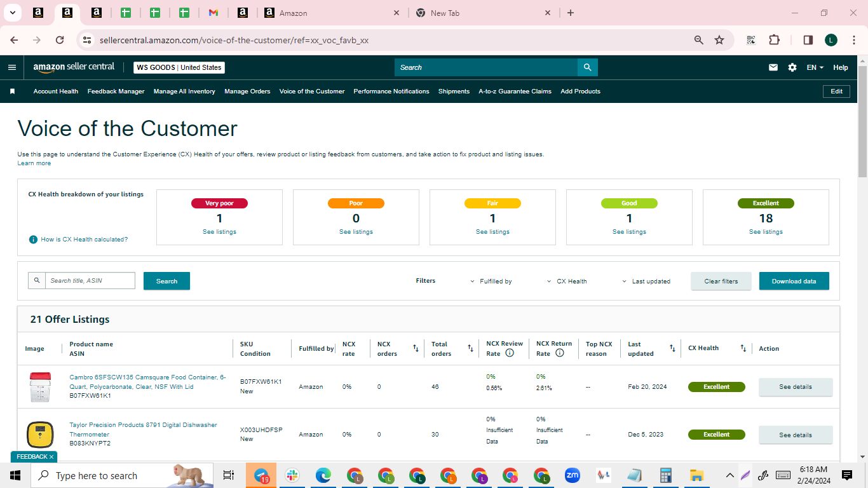This screenshot has height=488, width=868.
Task: Open the Last updated filter dropdown
Action: tap(646, 281)
